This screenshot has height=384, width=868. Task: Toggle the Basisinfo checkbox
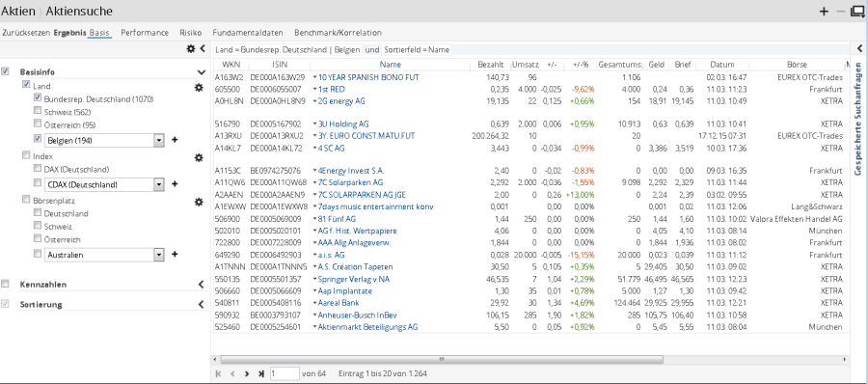(x=6, y=71)
